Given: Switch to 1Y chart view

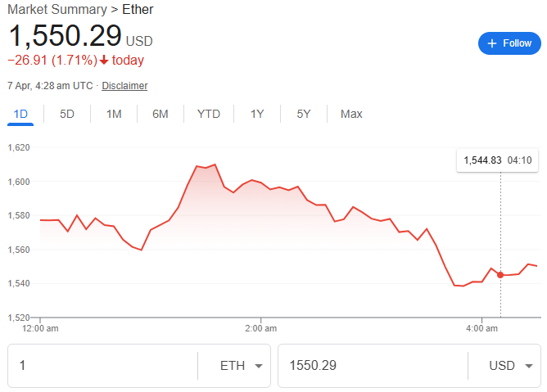Looking at the screenshot, I should 257,114.
